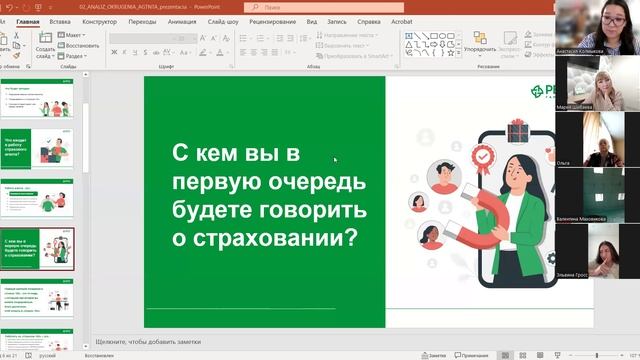The image size is (640, 360).
Task: Open the Рецензирование tab
Action: click(273, 22)
